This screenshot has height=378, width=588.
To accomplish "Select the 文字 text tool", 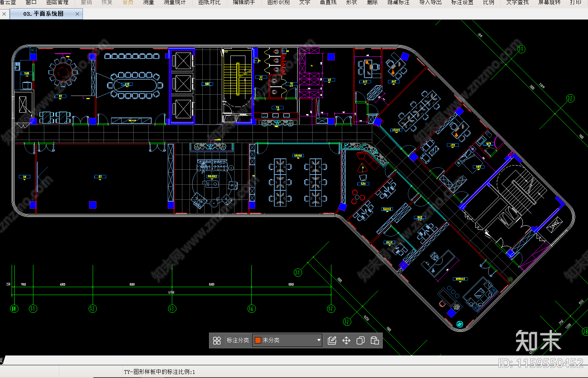I will coord(305,2).
